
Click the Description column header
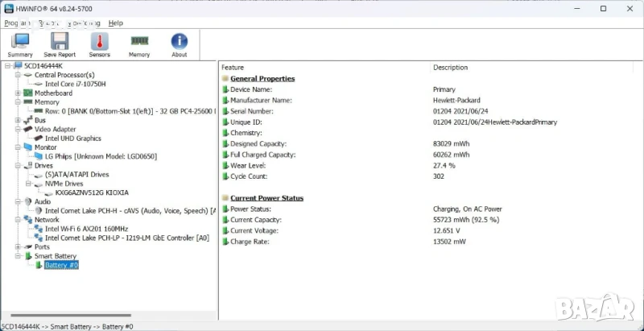[x=450, y=68]
